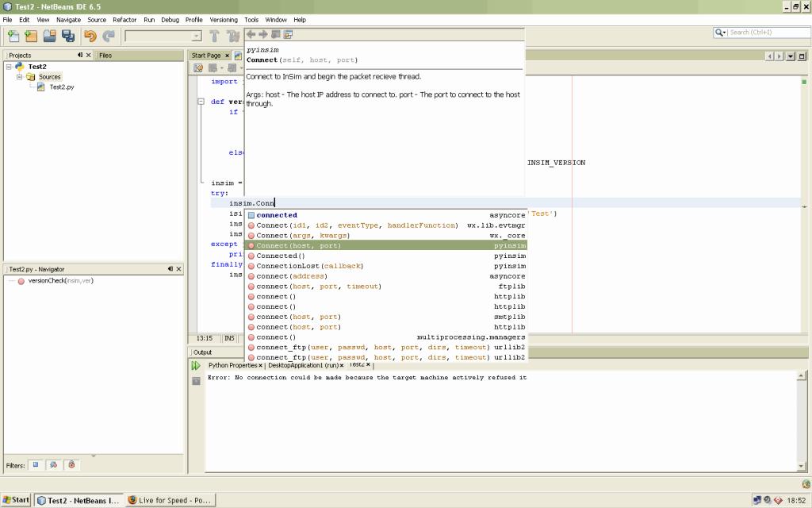The height and width of the screenshot is (508, 812).
Task: Click the view source icon in documentation popup
Action: tap(288, 34)
